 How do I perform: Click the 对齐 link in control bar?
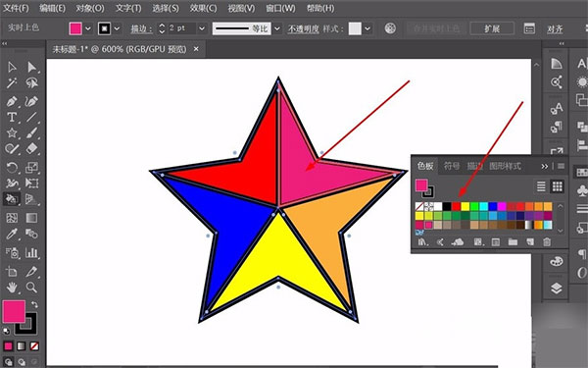(x=555, y=28)
